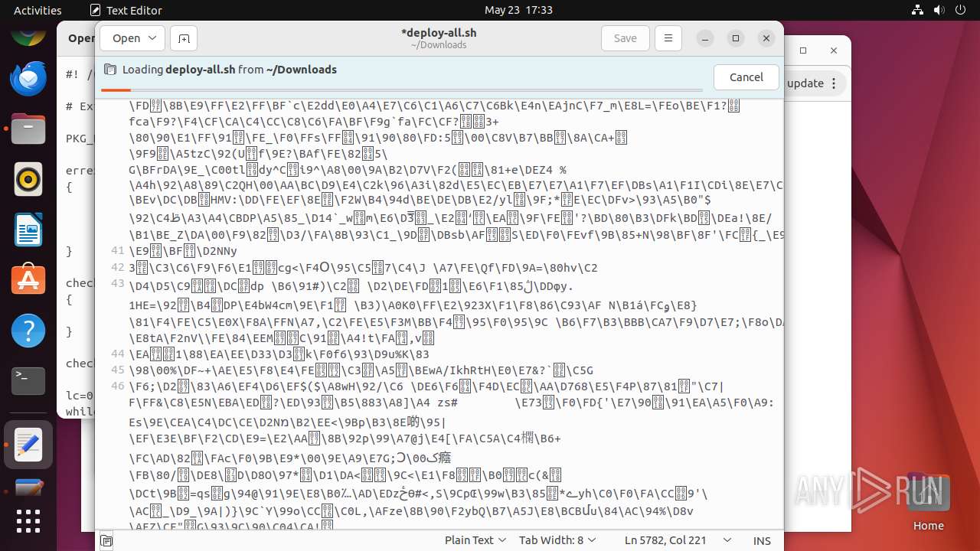
Task: Launch the Files manager from dock
Action: click(28, 129)
